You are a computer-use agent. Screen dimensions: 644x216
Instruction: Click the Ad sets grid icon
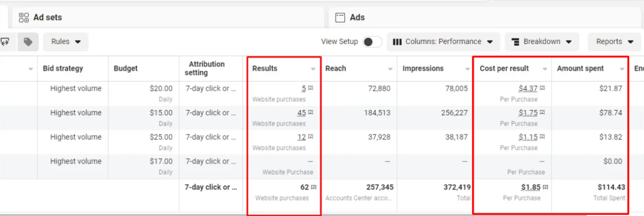click(x=24, y=18)
